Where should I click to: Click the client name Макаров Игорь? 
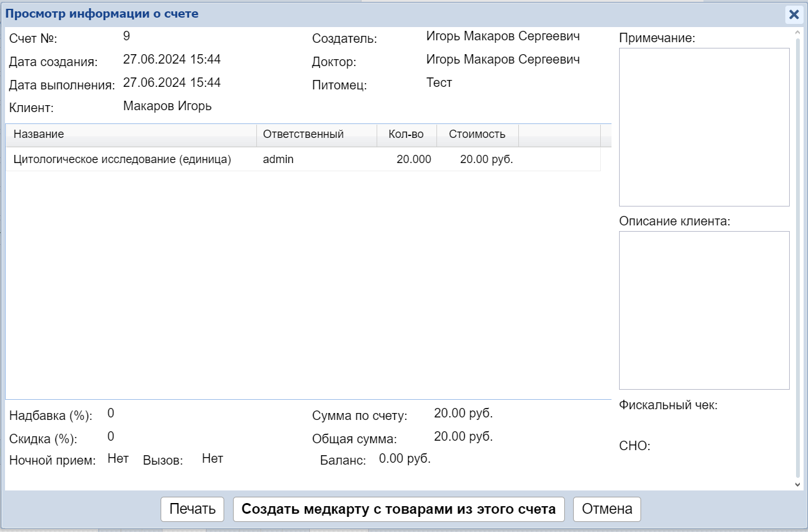coord(168,106)
